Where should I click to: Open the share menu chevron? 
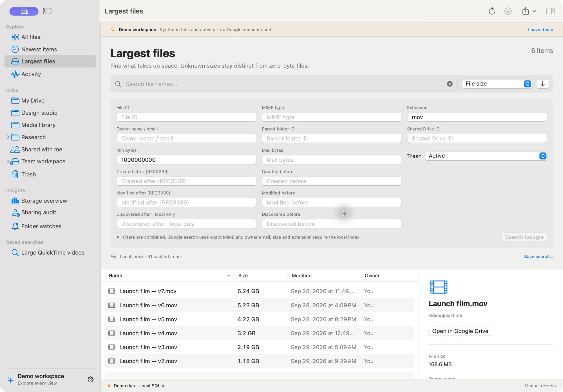[x=534, y=11]
